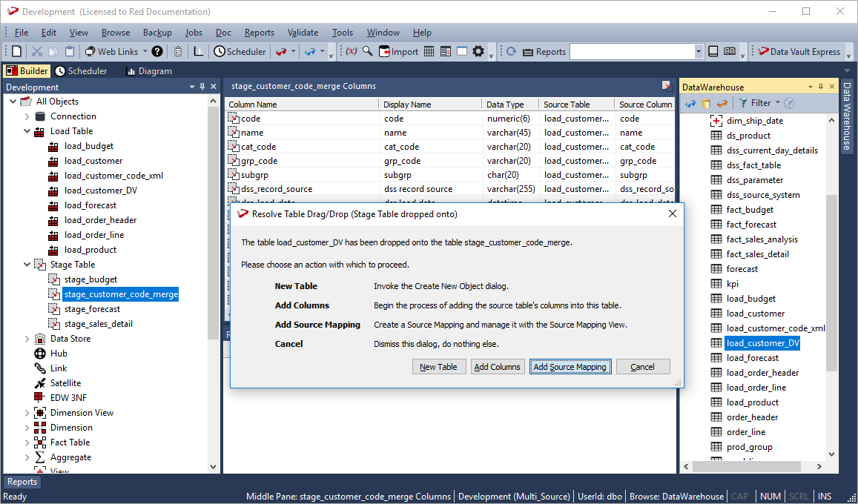Click the magnifier search toolbar icon
The image size is (858, 504).
tap(367, 52)
